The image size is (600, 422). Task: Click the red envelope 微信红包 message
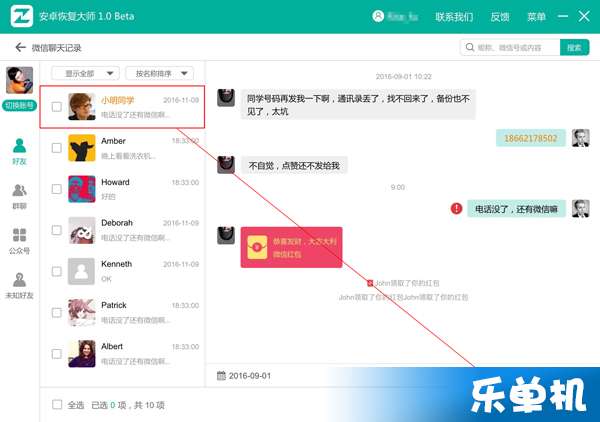[x=291, y=247]
